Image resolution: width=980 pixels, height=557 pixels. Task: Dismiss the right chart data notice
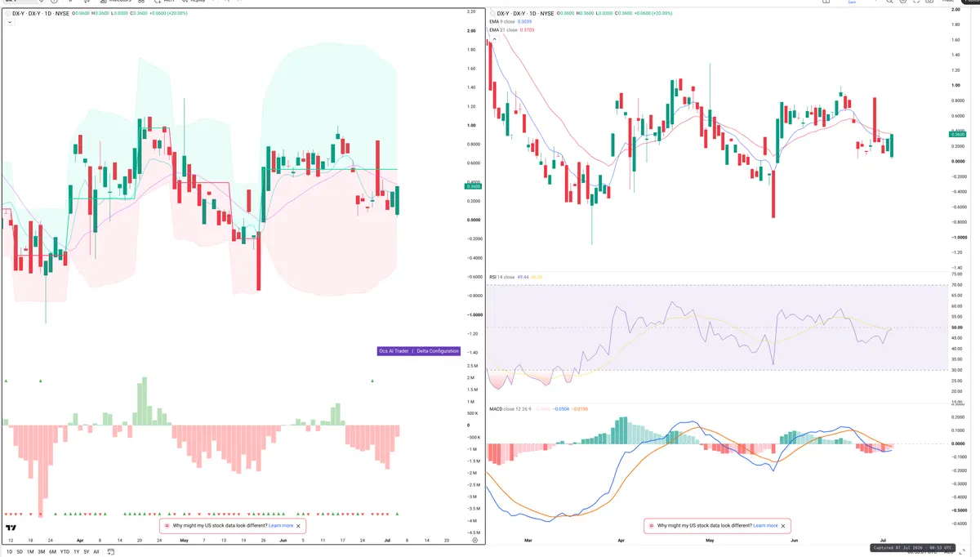click(783, 526)
